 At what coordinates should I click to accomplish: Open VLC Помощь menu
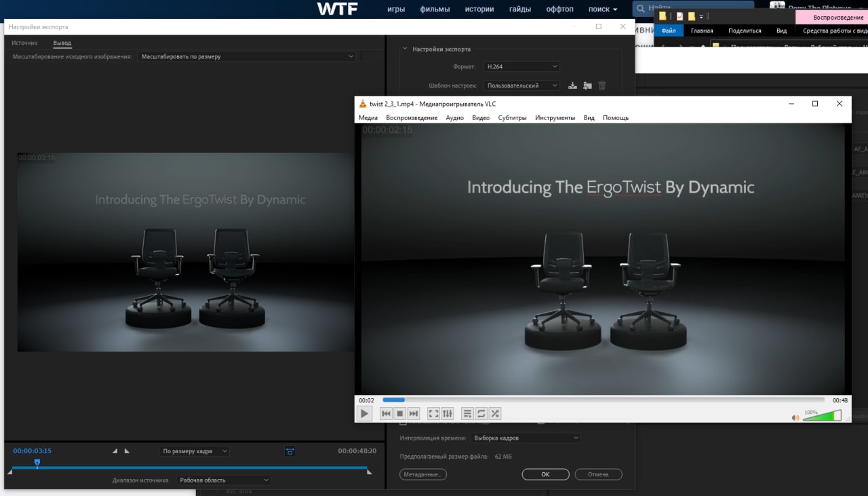coord(616,117)
